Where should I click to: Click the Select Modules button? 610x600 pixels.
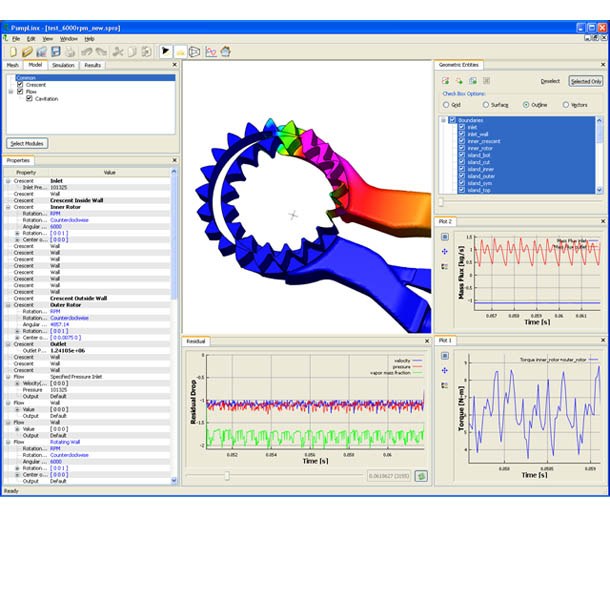point(27,144)
